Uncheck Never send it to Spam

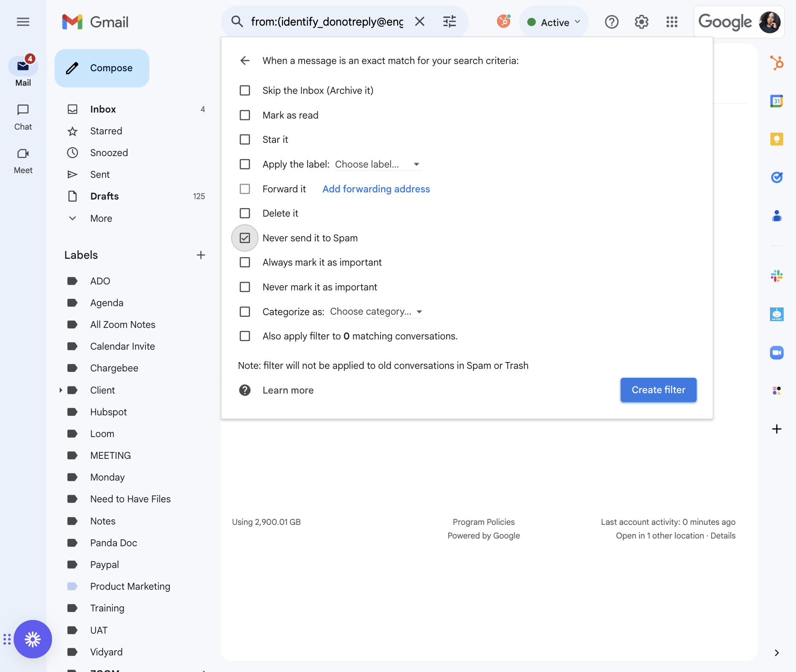point(245,238)
